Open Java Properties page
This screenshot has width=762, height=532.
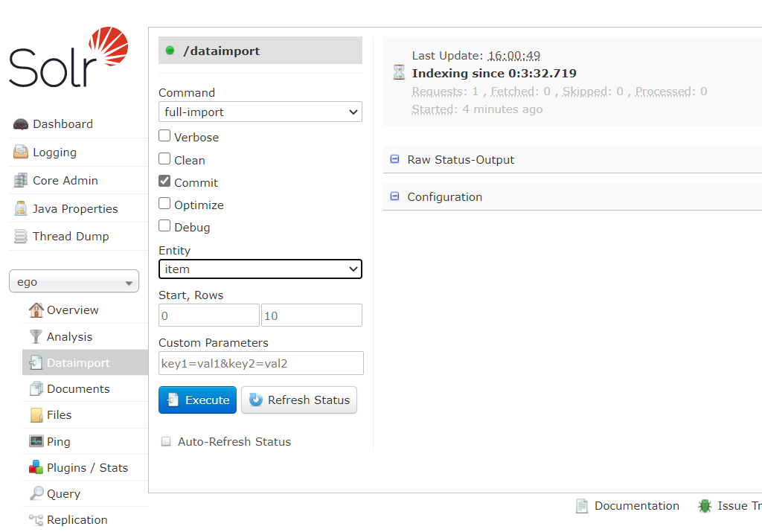coord(75,209)
